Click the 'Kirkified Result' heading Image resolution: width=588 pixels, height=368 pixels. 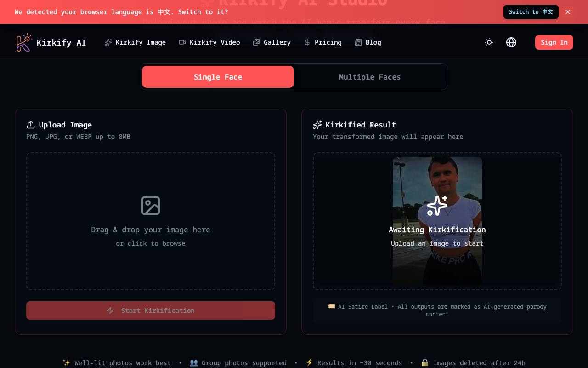[x=361, y=125]
